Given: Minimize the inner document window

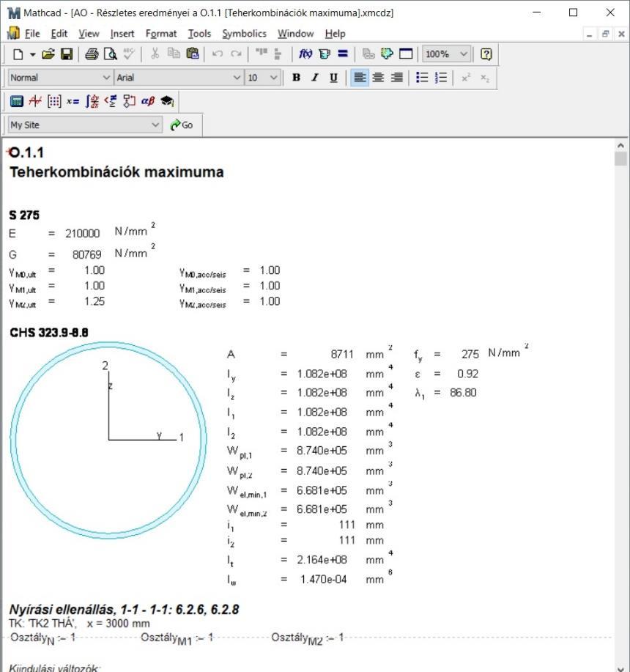Looking at the screenshot, I should point(589,34).
